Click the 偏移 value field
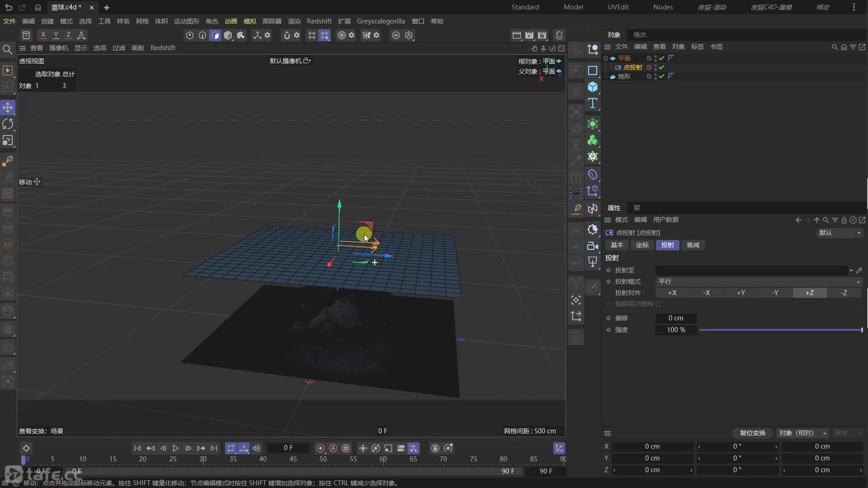 point(676,318)
